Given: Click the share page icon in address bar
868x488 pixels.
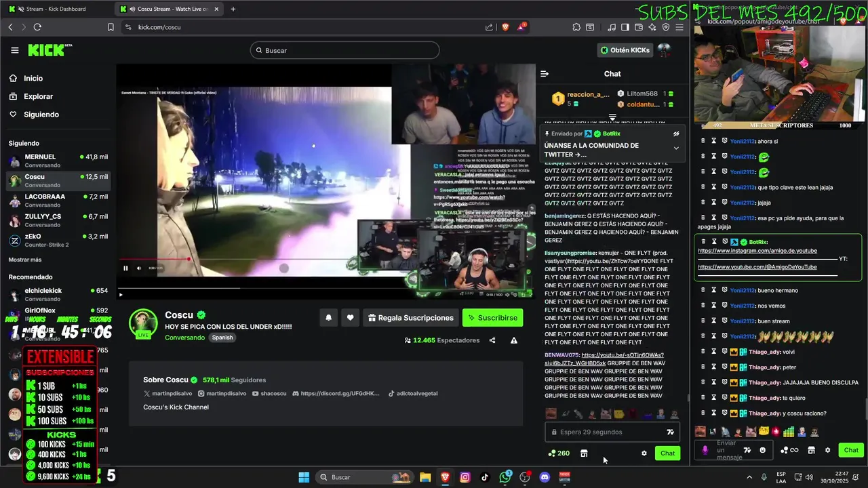Looking at the screenshot, I should 489,27.
